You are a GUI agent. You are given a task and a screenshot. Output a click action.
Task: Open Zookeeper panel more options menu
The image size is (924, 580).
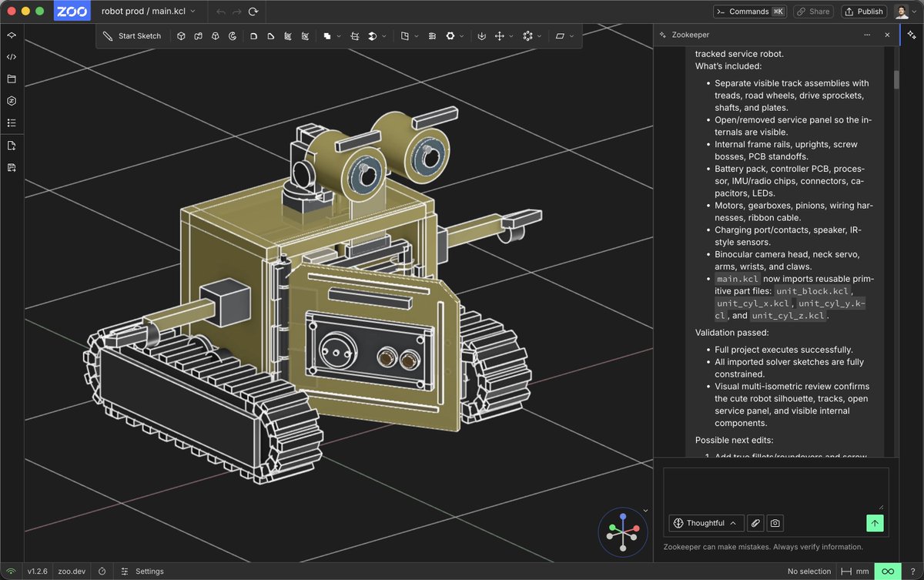pos(868,35)
